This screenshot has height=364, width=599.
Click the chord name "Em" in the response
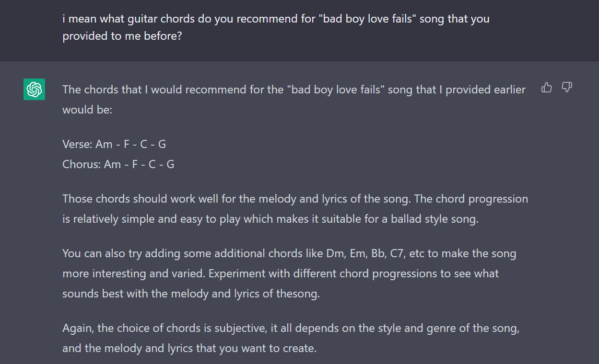(x=358, y=253)
